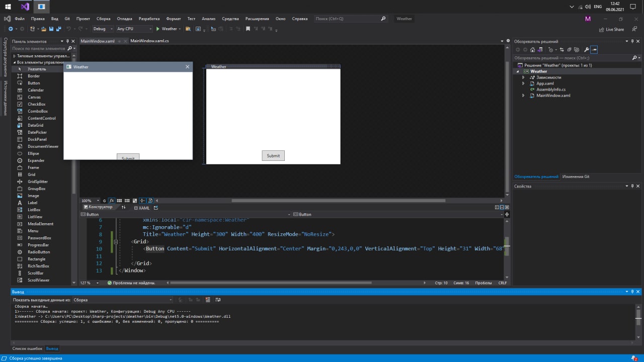The image size is (644, 362).
Task: Click Visual Studio taskbar icon
Action: pos(25,7)
